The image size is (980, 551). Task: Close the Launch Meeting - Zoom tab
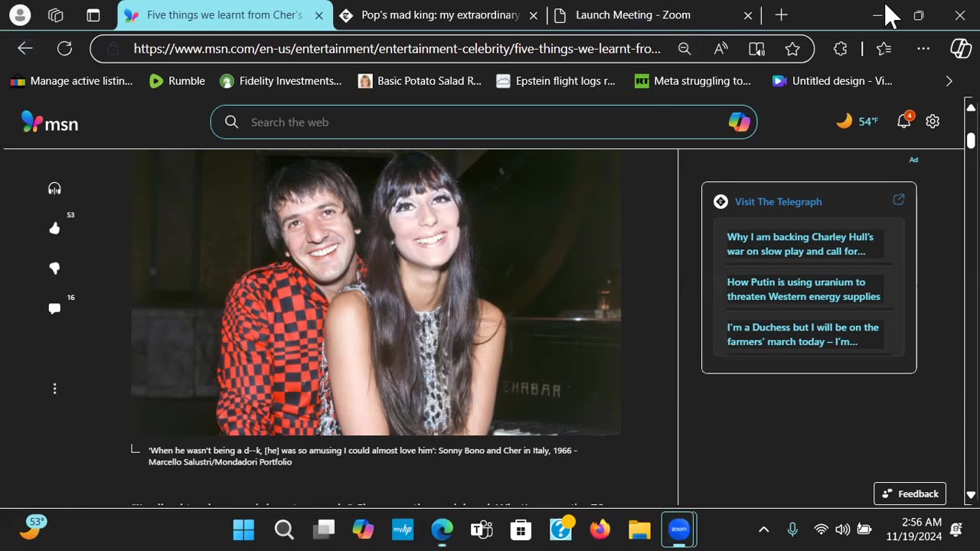[x=748, y=15]
